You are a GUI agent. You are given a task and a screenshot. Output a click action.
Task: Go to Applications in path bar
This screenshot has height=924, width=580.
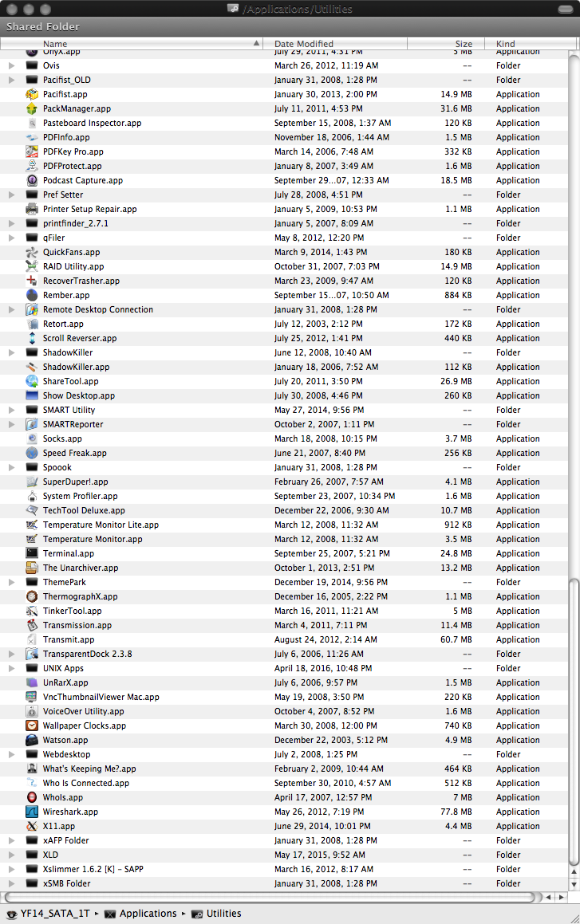(x=141, y=914)
